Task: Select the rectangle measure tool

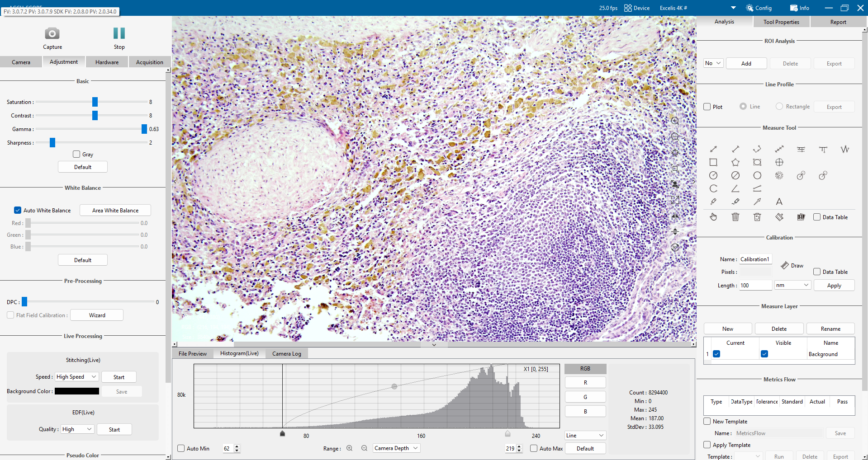Action: (713, 162)
